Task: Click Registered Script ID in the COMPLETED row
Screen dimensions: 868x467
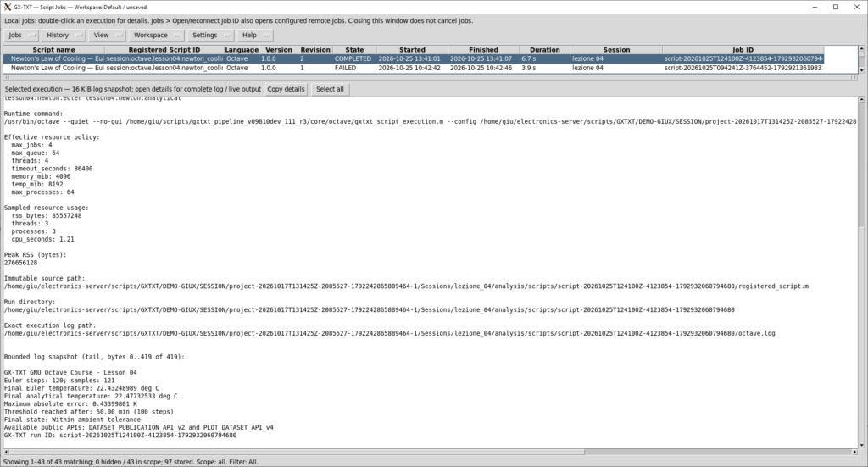Action: (x=164, y=58)
